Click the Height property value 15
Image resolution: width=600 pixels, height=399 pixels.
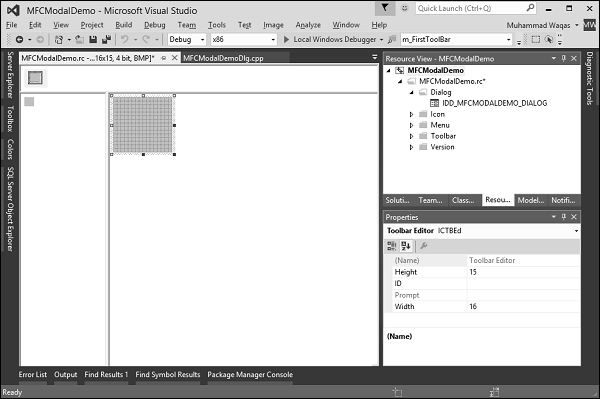point(523,272)
